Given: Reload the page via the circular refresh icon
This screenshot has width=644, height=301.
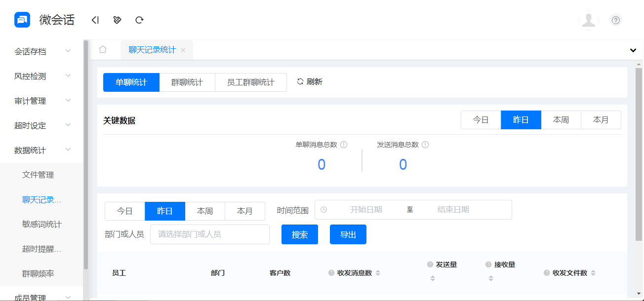Looking at the screenshot, I should [139, 20].
